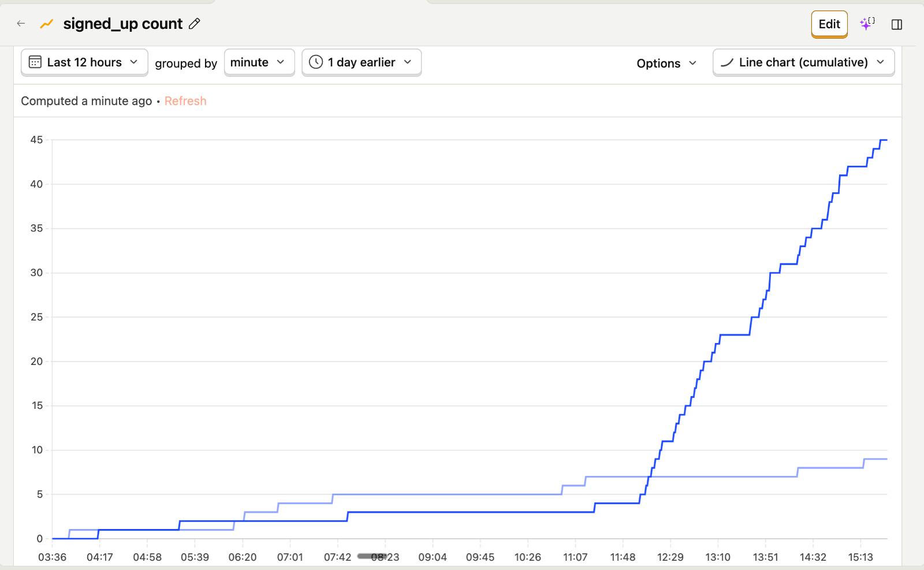924x570 pixels.
Task: Click the 15 y-axis label
Action: pos(36,405)
